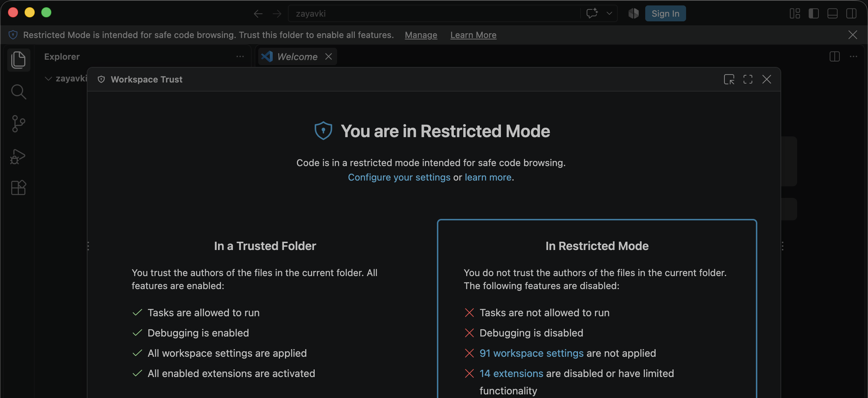
Task: Open the Extensions view icon
Action: point(18,188)
